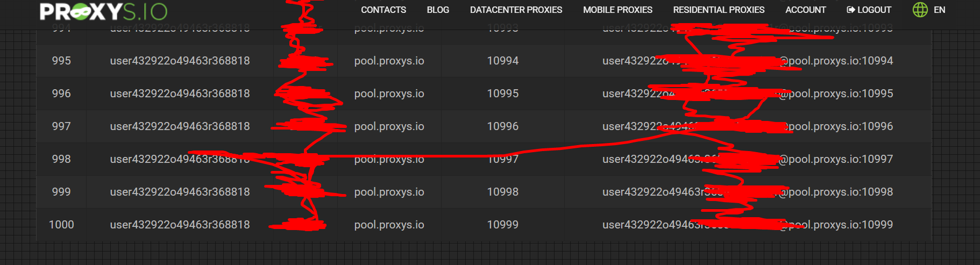The image size is (980, 265).
Task: Click the username in row 996
Action: 180,94
